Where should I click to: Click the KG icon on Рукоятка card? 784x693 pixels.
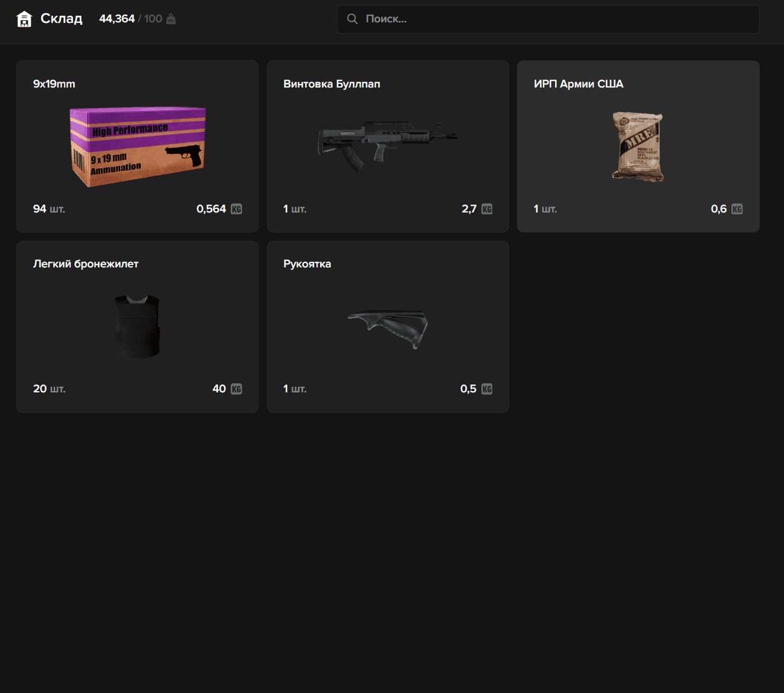point(487,389)
